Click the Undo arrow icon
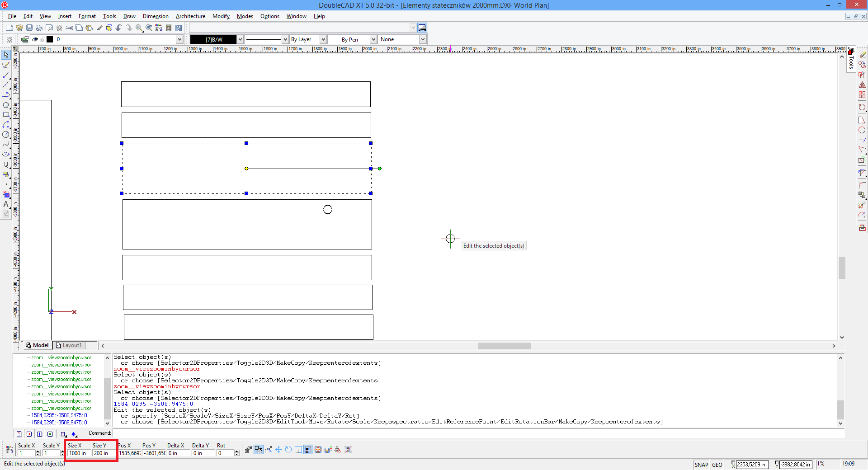 coord(119,28)
